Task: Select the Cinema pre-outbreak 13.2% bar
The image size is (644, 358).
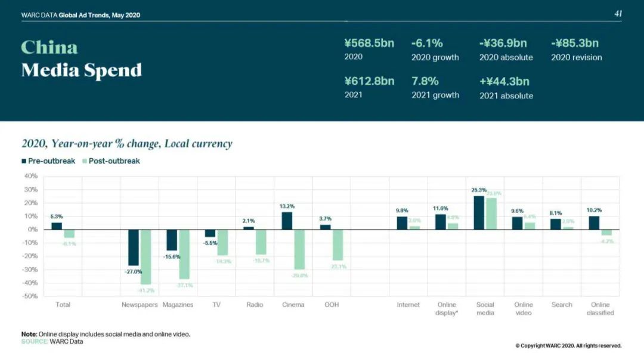Action: [x=287, y=221]
